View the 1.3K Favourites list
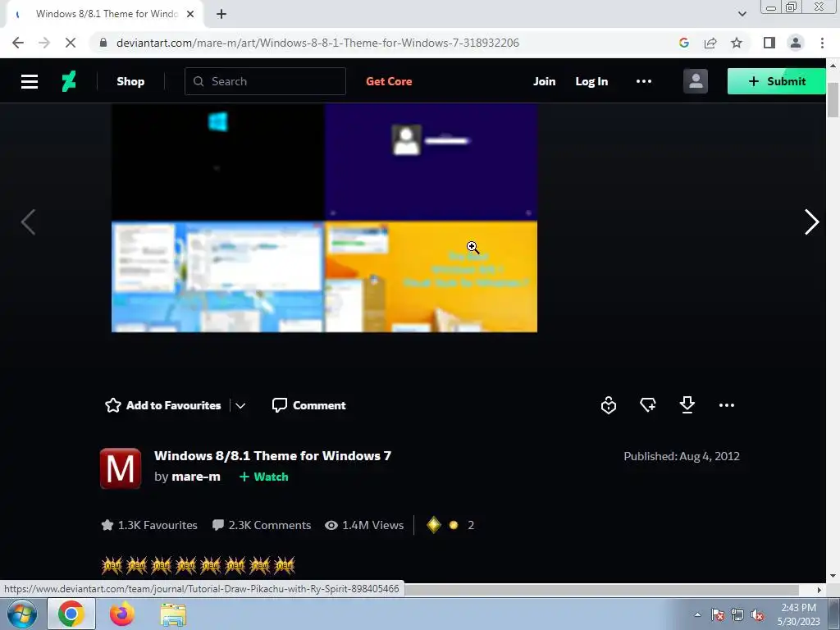The width and height of the screenshot is (840, 630). (149, 525)
